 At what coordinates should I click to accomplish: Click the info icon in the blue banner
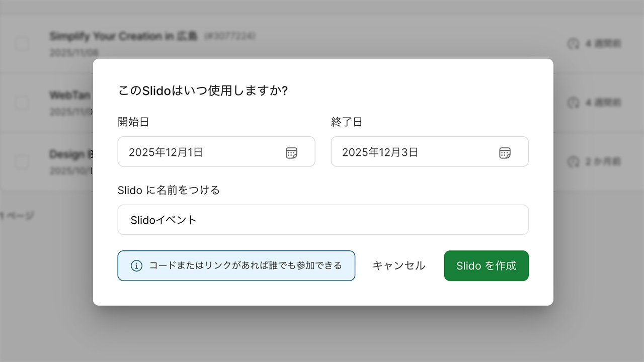[x=136, y=265]
